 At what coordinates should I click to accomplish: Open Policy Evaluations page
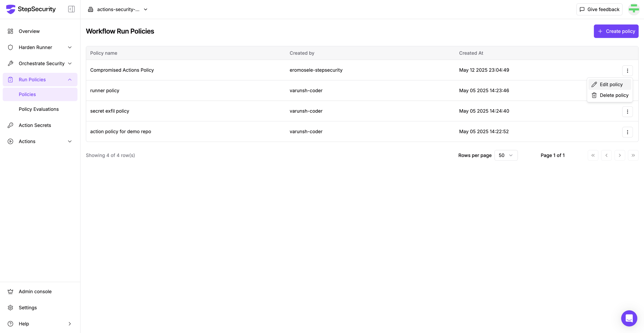tap(39, 109)
